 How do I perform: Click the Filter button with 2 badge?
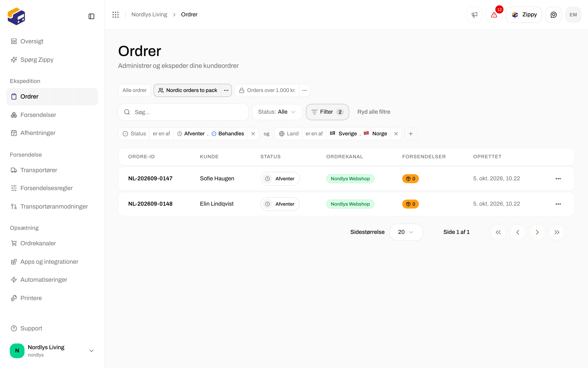pos(327,112)
